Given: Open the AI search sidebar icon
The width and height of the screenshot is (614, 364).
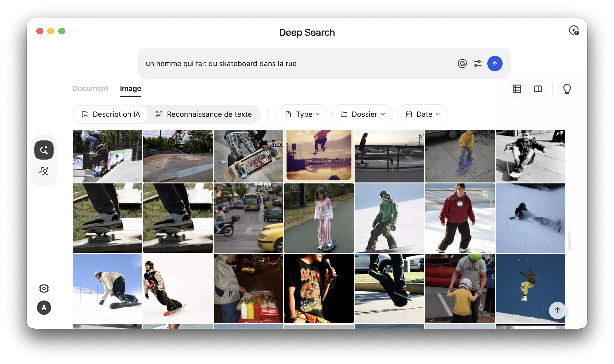Looking at the screenshot, I should (x=44, y=150).
